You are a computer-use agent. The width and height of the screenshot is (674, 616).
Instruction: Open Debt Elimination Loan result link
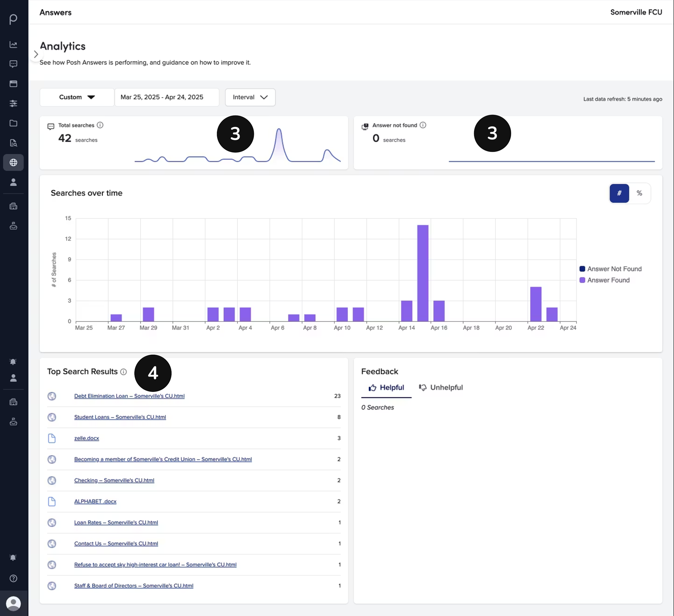(x=129, y=396)
